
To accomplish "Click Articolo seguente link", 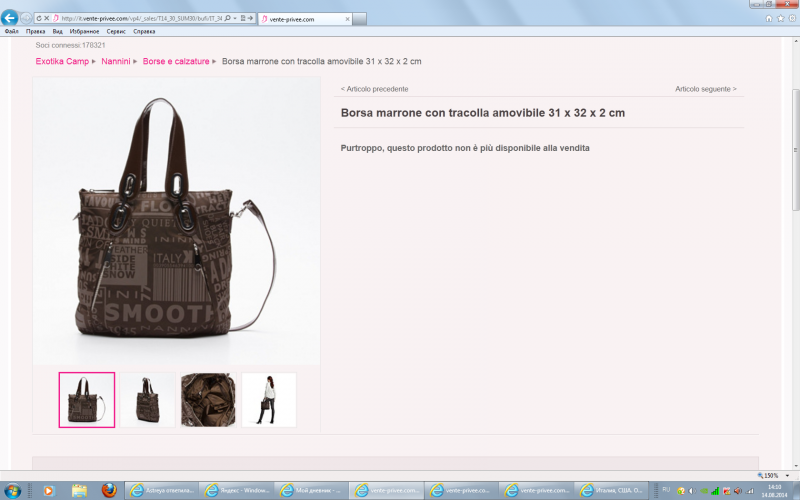I will [705, 89].
